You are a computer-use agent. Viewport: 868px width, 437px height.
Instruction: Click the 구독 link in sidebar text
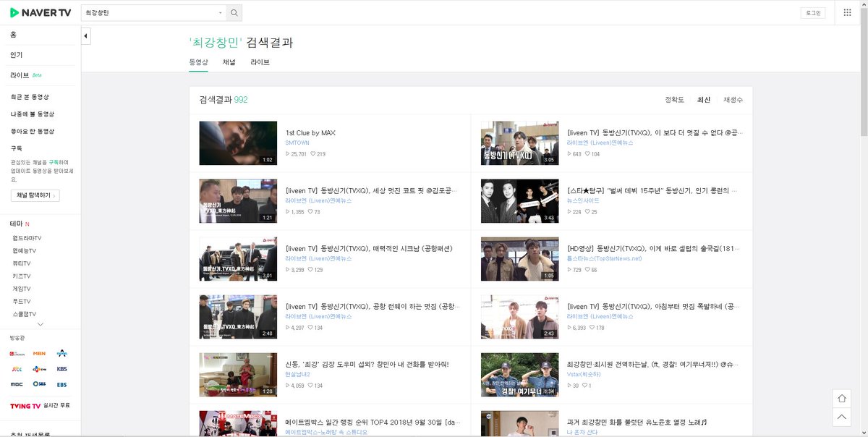coord(53,163)
